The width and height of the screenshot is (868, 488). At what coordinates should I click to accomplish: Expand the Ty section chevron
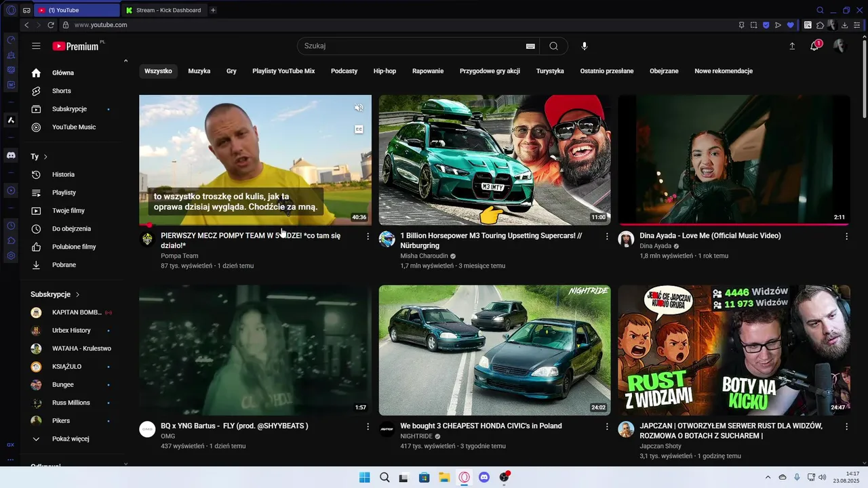coord(45,157)
